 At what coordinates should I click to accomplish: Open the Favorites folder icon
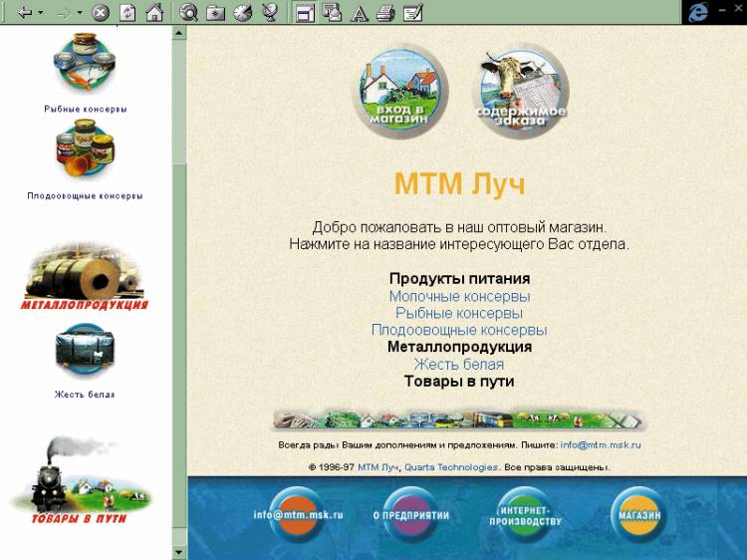pyautogui.click(x=215, y=13)
